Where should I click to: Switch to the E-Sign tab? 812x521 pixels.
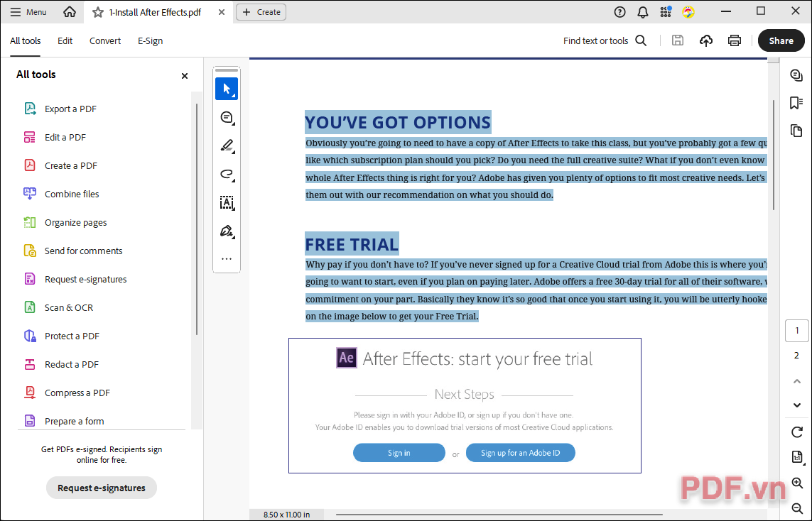(x=150, y=41)
